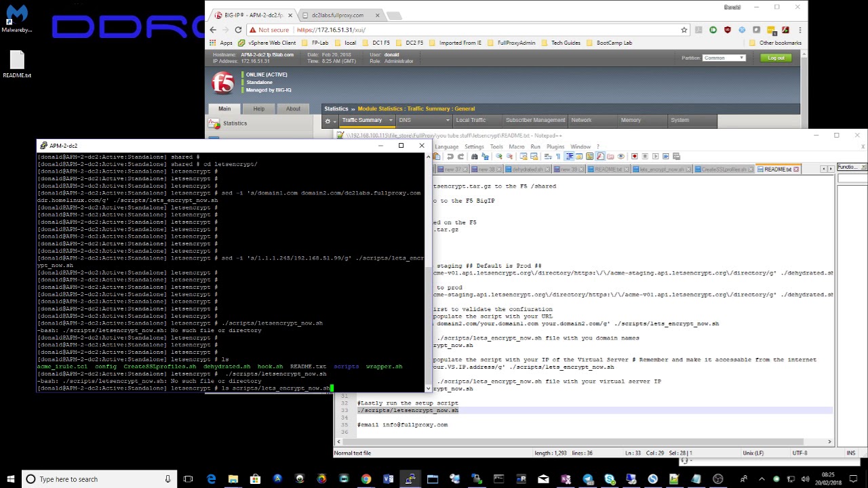
Task: Open the statistics gear settings menu
Action: [x=329, y=121]
